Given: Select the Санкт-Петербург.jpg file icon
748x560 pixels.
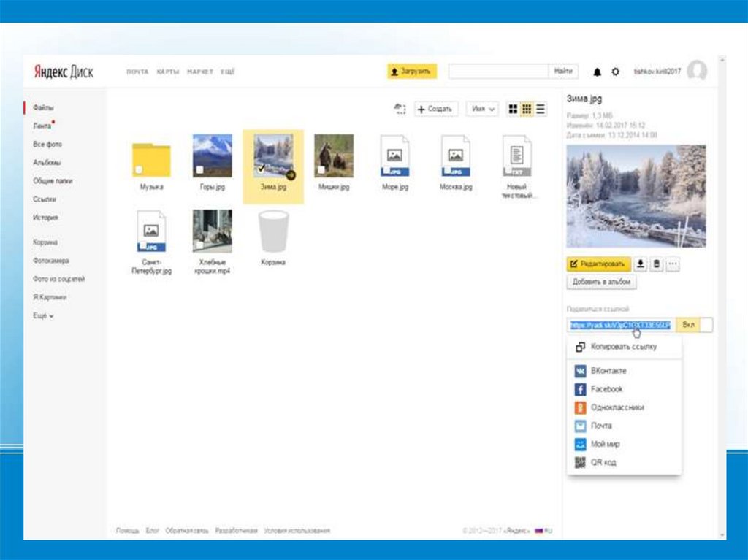Looking at the screenshot, I should click(151, 231).
